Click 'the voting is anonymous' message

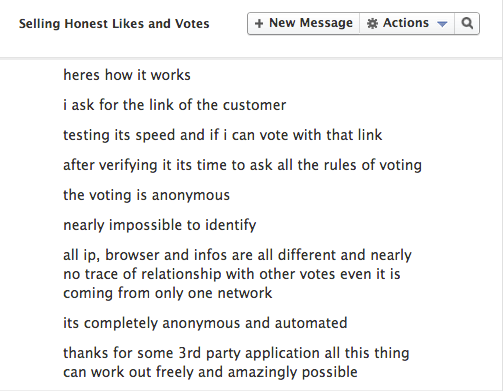point(146,195)
